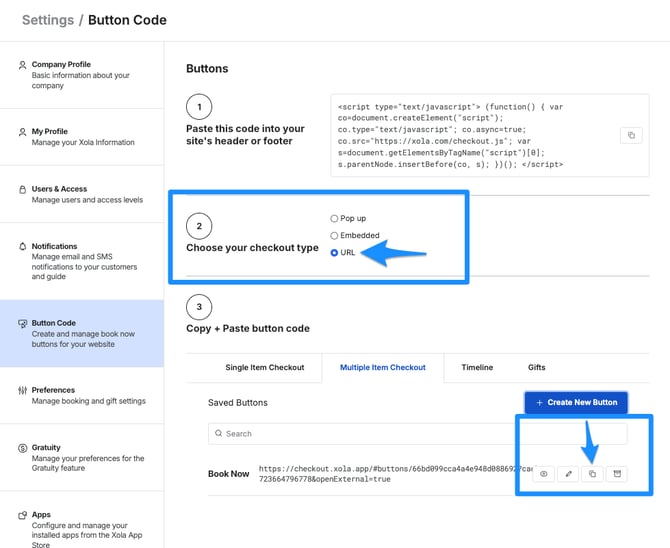Click the Users & Access lock icon
Screen dimensions: 670x548
click(23, 189)
